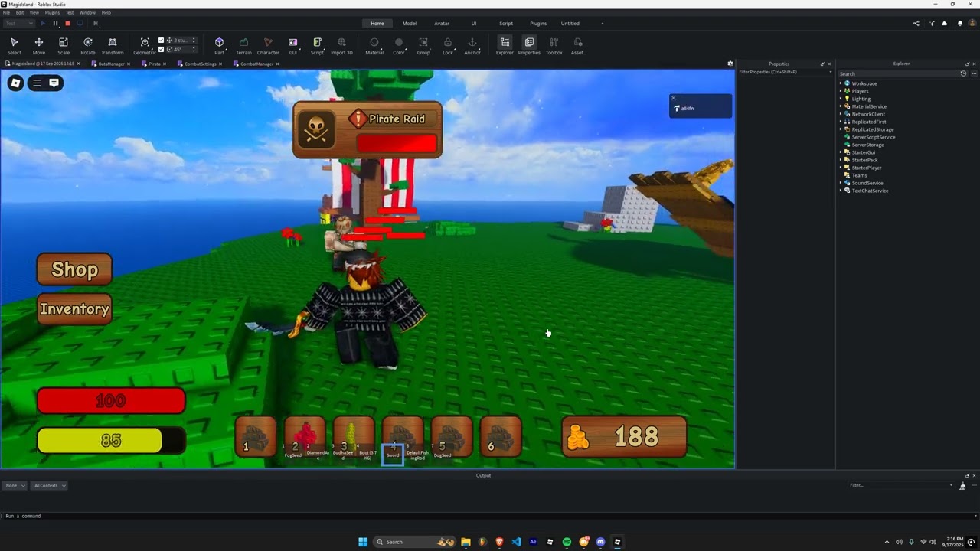The height and width of the screenshot is (551, 980).
Task: Open the Filter Properties dropdown arrow
Action: 831,72
